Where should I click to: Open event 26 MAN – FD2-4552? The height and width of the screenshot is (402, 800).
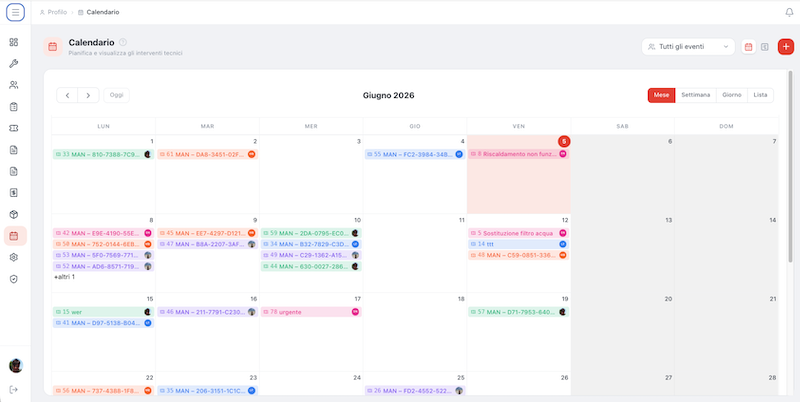point(415,391)
